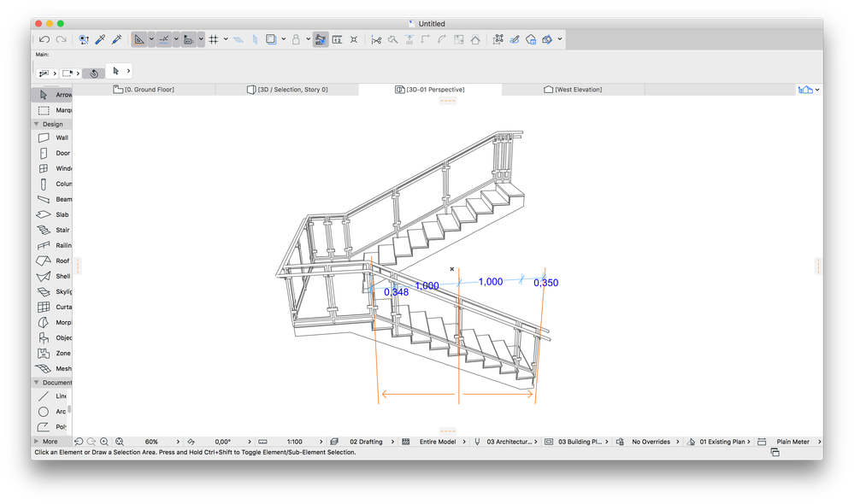Open the Grid Snap dropdown arrow
This screenshot has width=854, height=504.
click(226, 39)
